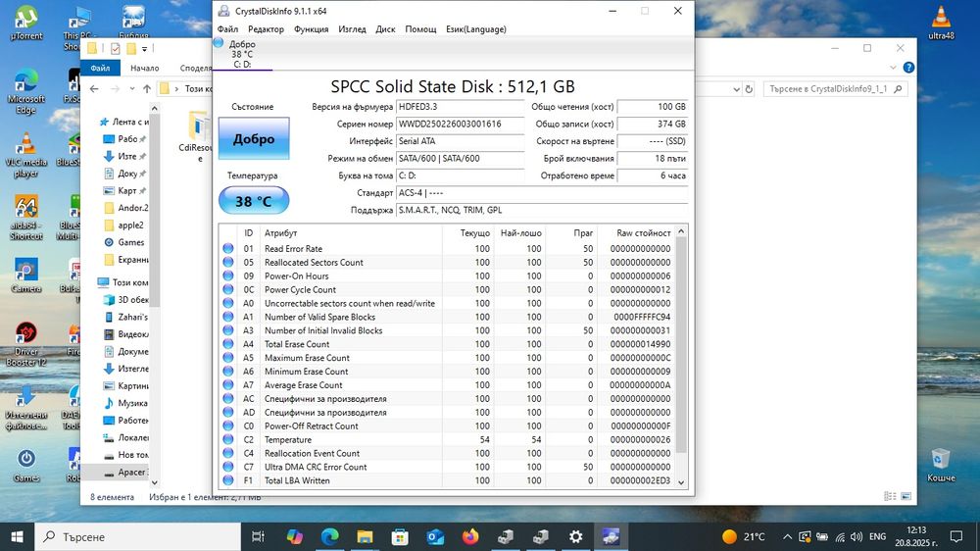Screen dimensions: 980x551
Task: Open the Език(Language) menu
Action: pos(475,29)
